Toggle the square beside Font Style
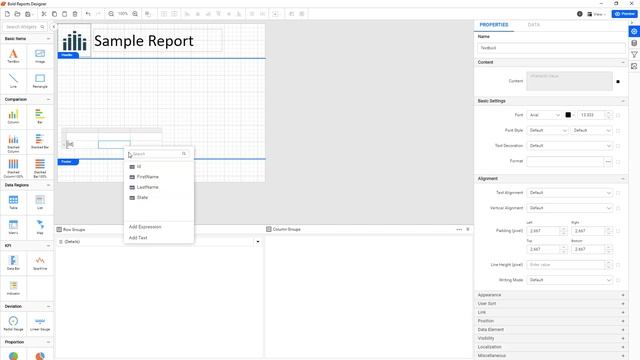Viewport: 640px width, 360px height. pos(618,131)
